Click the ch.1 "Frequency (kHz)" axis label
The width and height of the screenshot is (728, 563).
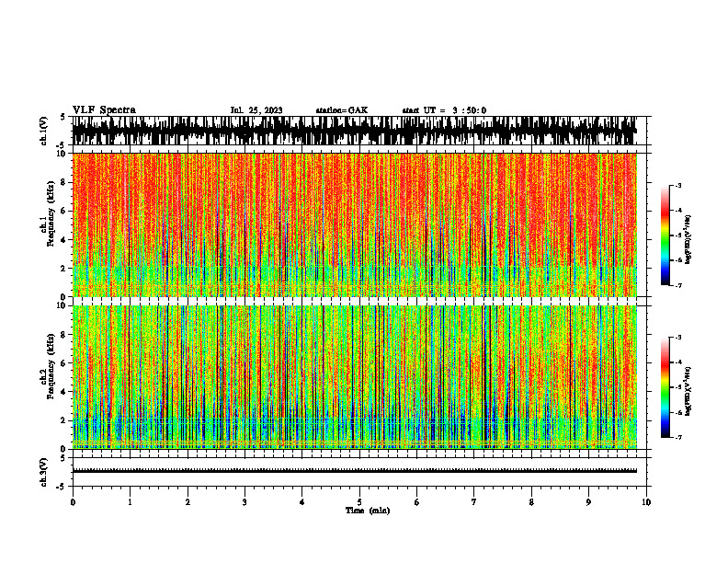51,213
